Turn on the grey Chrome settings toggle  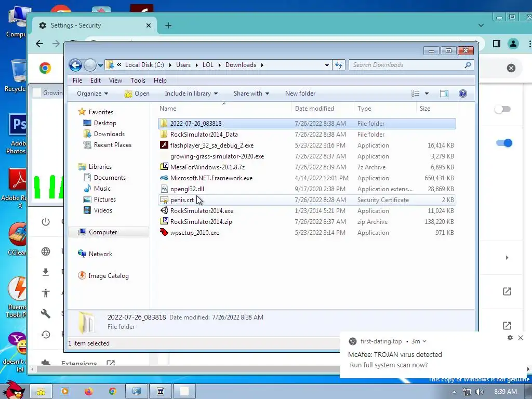pos(502,109)
